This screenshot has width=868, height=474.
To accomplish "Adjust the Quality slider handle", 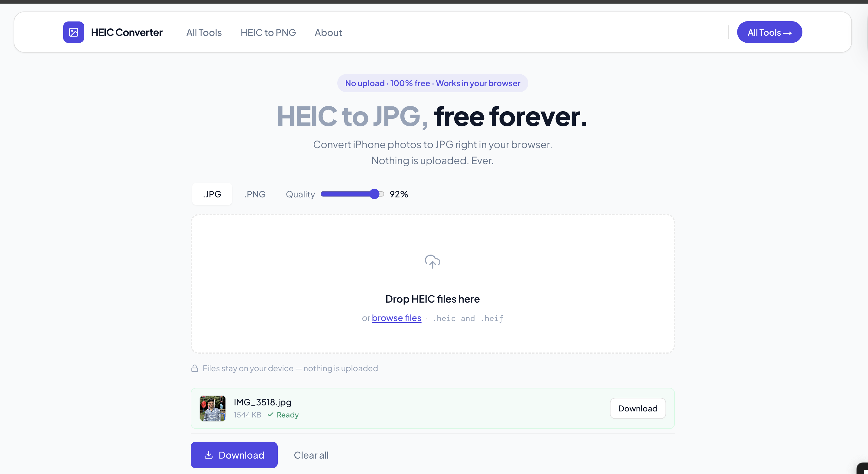I will (374, 194).
